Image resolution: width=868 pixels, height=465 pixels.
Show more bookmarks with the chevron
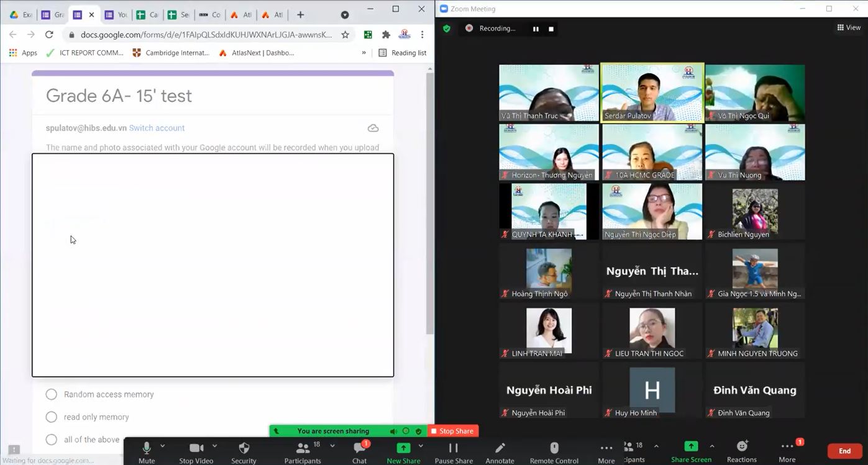(x=364, y=53)
